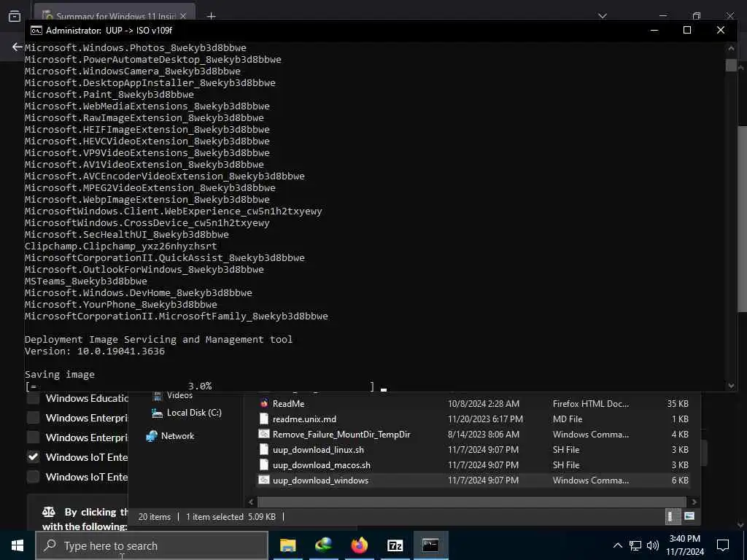Click the console vertical scrollbar thumb
Image resolution: width=747 pixels, height=560 pixels.
click(x=731, y=65)
